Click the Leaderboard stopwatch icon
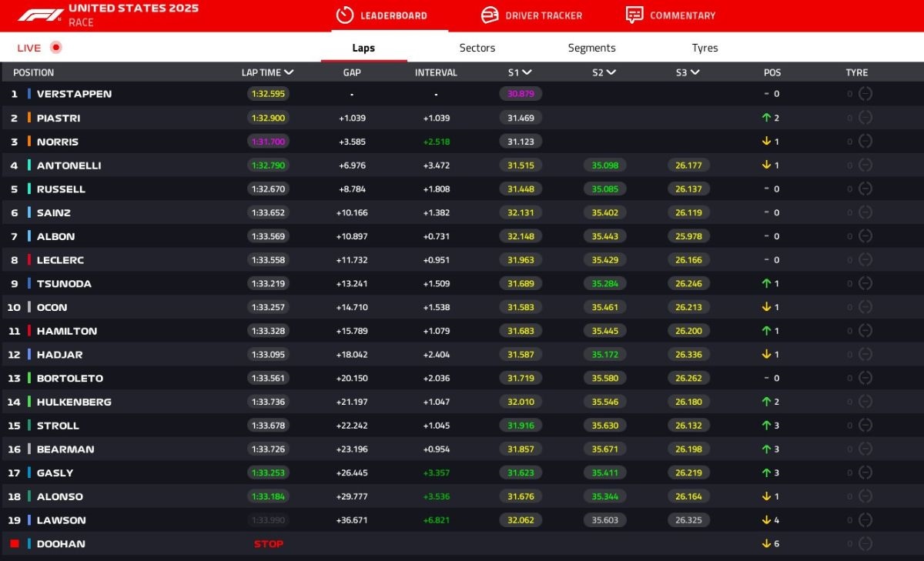924x561 pixels. 345,15
